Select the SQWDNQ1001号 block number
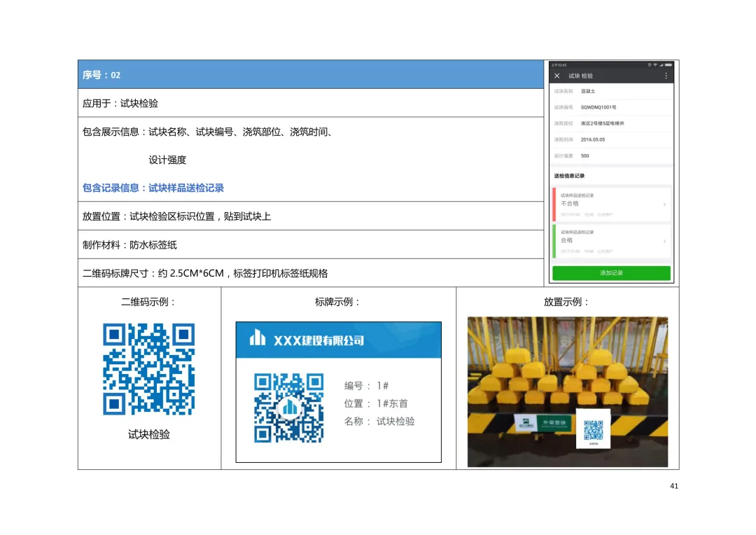The image size is (756, 535). point(598,107)
